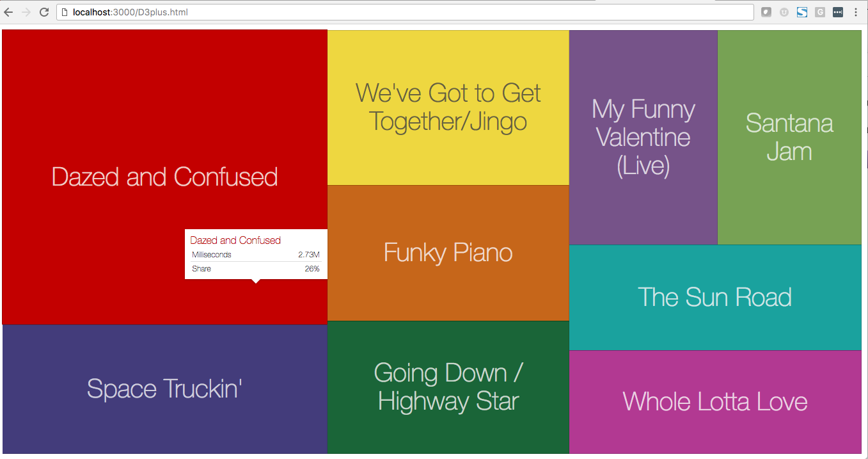Image resolution: width=868 pixels, height=459 pixels.
Task: Click the gray shield extension icon
Action: 766,12
